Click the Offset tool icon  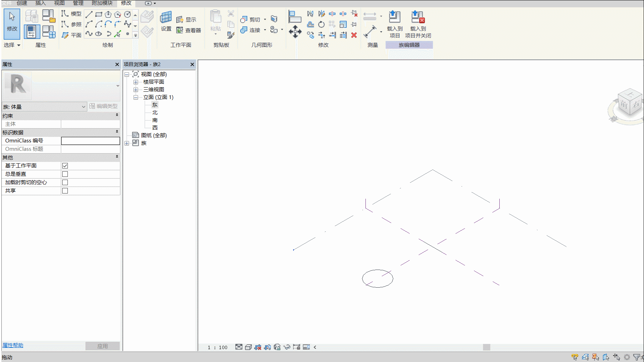[x=311, y=24]
